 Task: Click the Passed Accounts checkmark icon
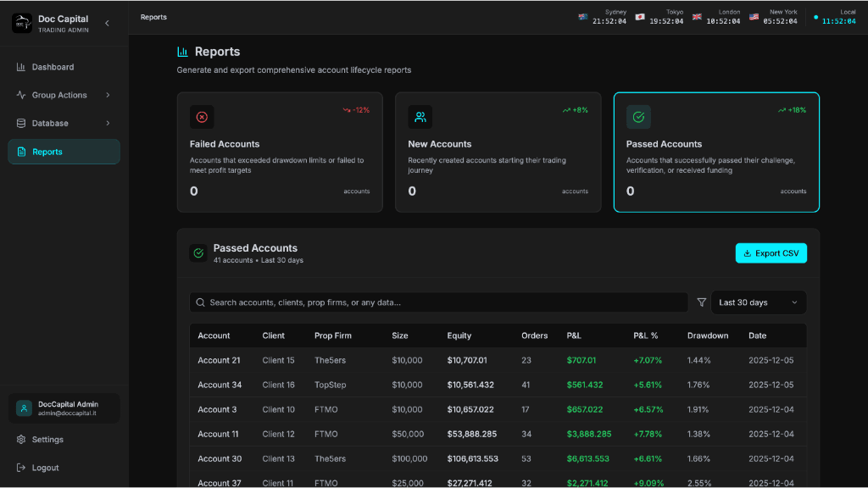coord(637,116)
